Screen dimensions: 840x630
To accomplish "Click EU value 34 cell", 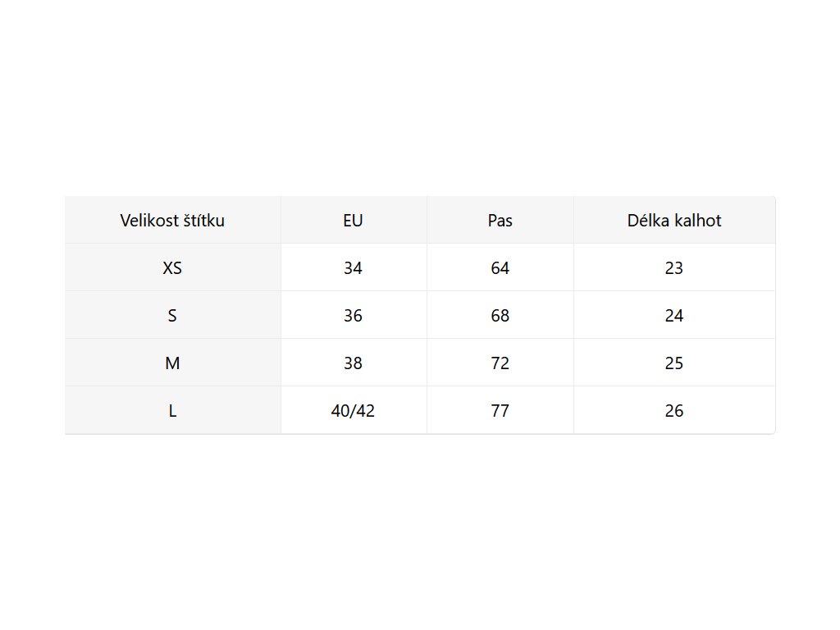I will pos(353,268).
